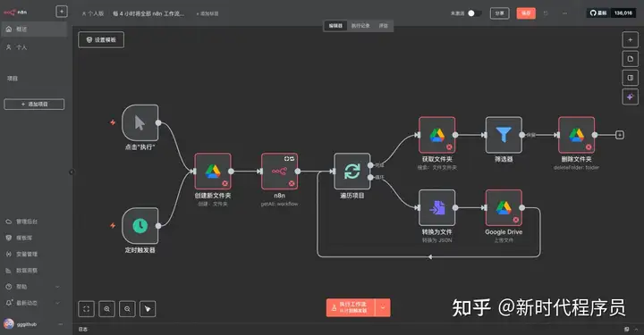Image resolution: width=644 pixels, height=335 pixels.
Task: Open the 日志 logs panel bar
Action: coord(358,330)
